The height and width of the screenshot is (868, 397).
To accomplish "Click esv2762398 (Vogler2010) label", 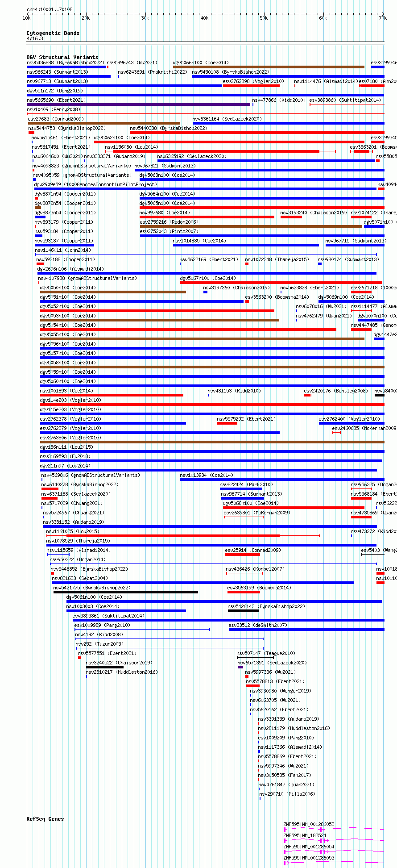I will 253,81.
